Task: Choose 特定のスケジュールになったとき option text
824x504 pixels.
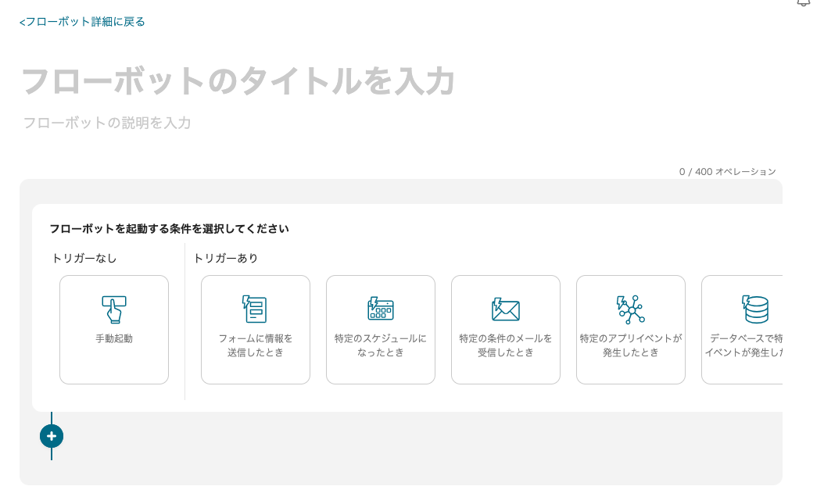Action: (380, 345)
